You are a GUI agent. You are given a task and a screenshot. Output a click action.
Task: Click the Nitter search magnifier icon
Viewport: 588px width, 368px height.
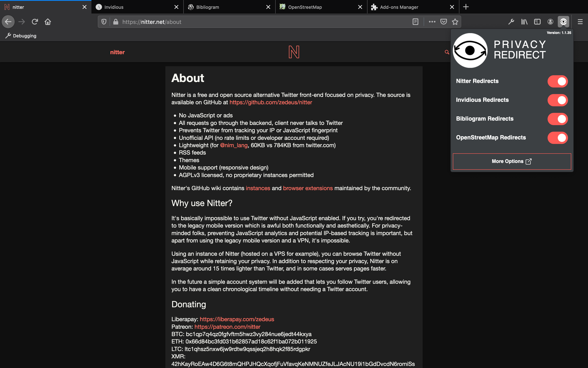point(447,52)
